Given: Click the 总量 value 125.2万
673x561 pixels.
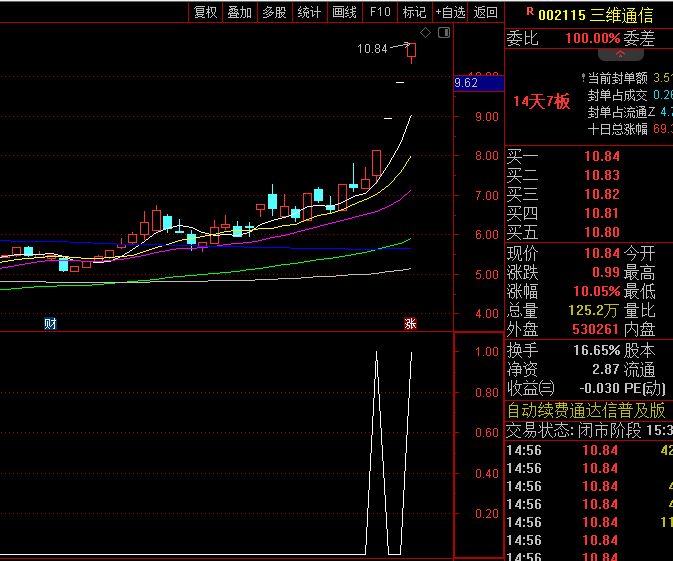Looking at the screenshot, I should click(x=594, y=310).
